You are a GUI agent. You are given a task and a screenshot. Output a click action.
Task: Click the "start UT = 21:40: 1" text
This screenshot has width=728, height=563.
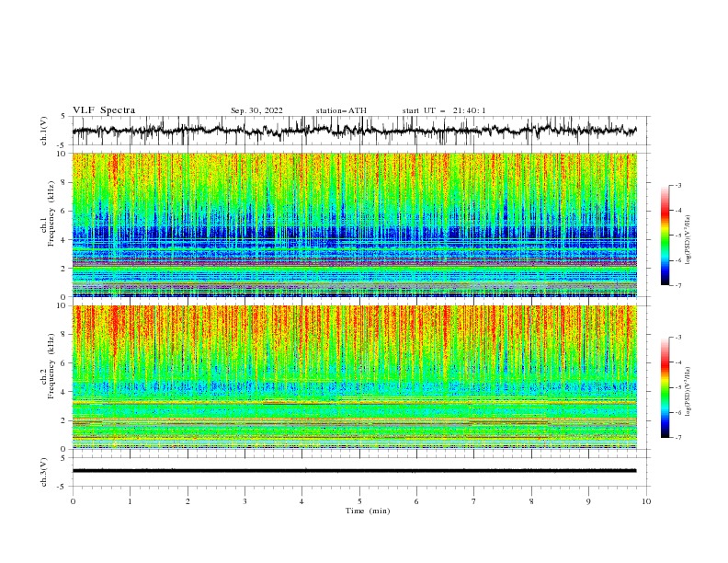pos(444,110)
